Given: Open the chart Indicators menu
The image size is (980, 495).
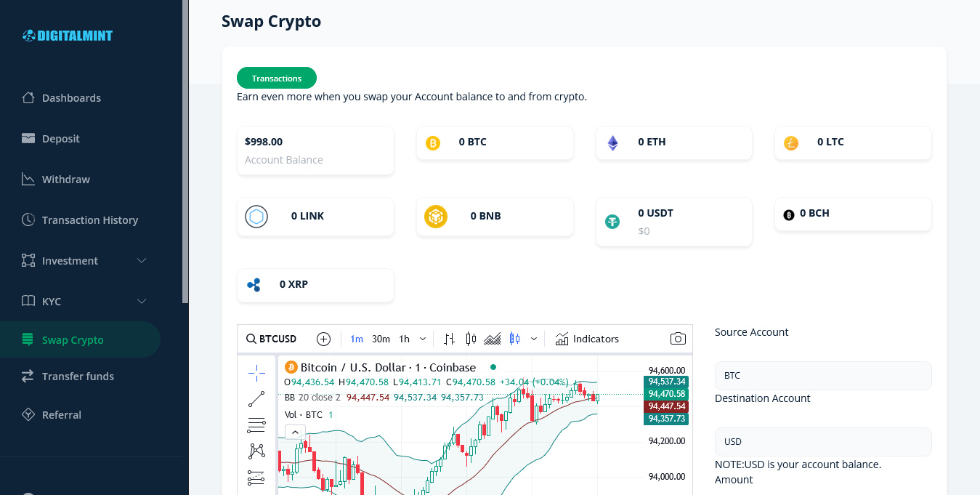Looking at the screenshot, I should [587, 339].
